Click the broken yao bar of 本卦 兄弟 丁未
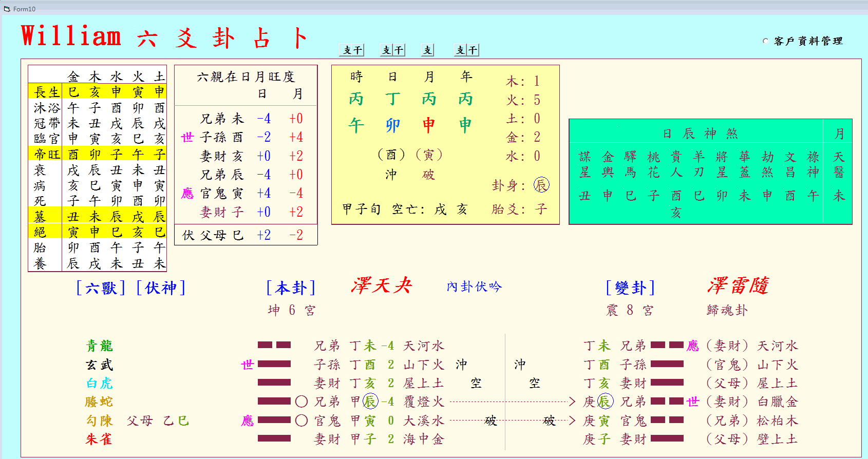 pos(274,345)
